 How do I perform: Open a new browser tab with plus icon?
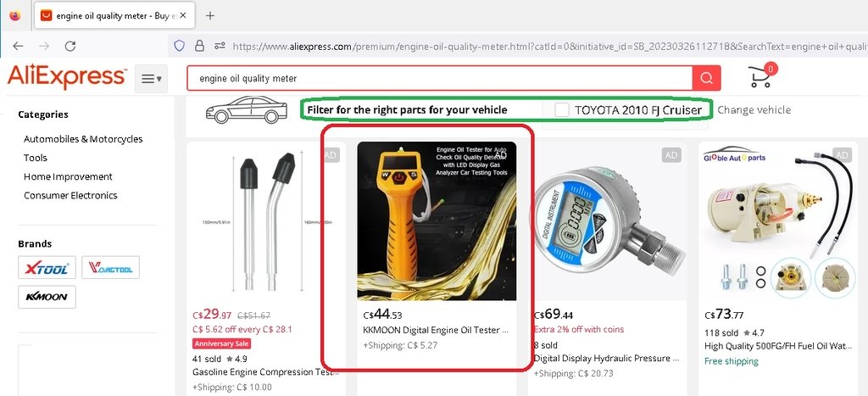(210, 15)
